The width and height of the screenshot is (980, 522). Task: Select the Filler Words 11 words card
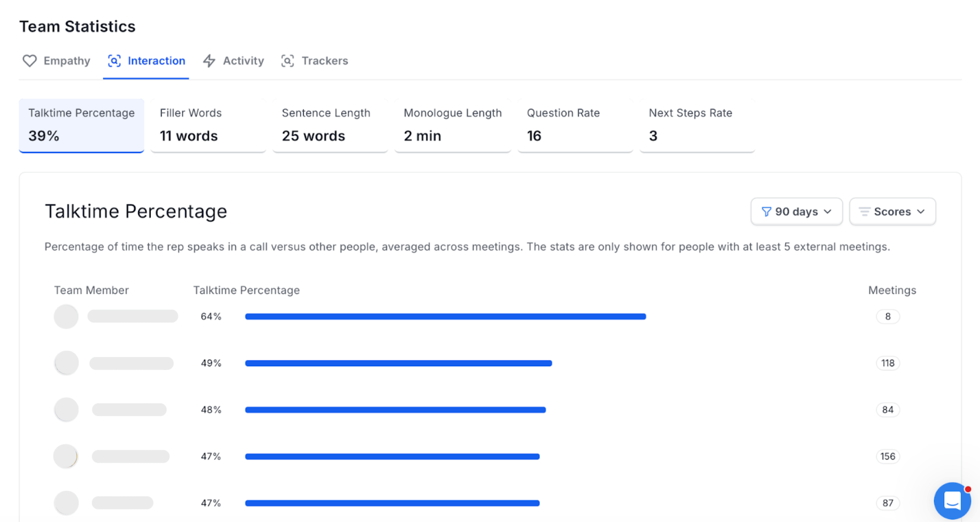(x=208, y=126)
